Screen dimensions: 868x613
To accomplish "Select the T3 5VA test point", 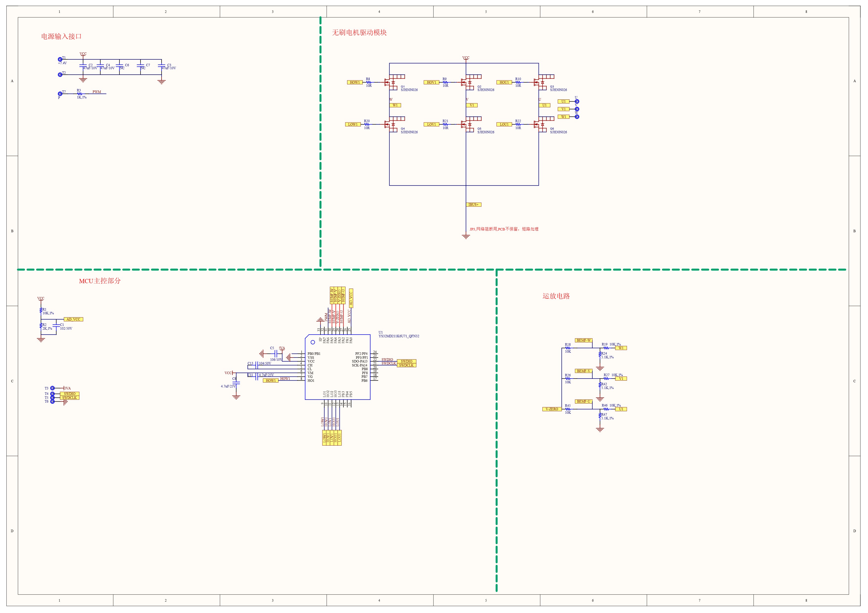I will 52,388.
